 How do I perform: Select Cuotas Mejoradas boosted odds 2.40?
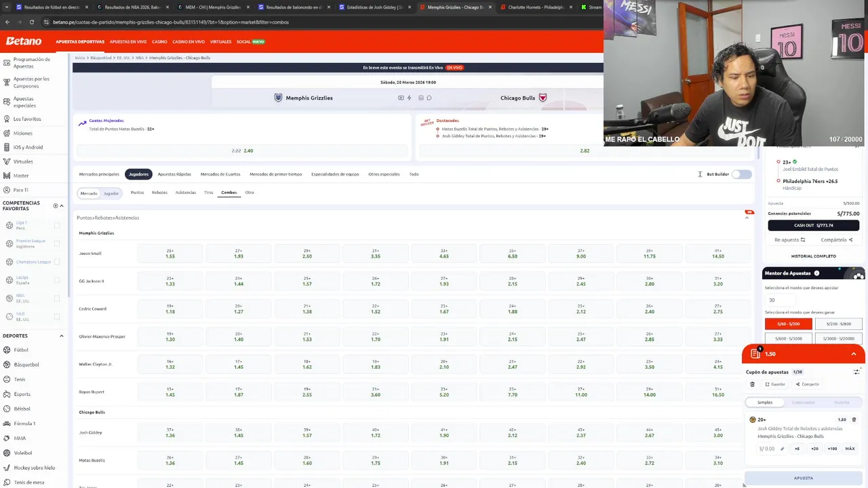coord(242,150)
